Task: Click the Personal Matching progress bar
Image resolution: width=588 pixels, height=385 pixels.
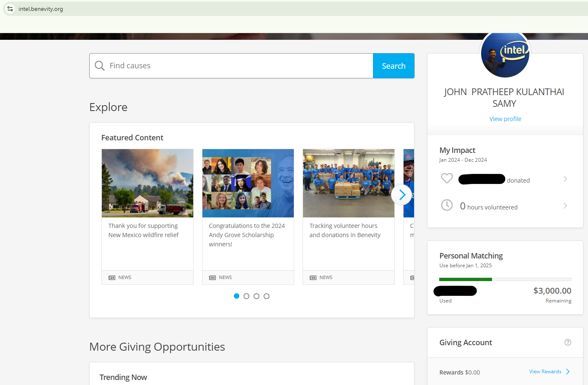Action: pos(505,279)
